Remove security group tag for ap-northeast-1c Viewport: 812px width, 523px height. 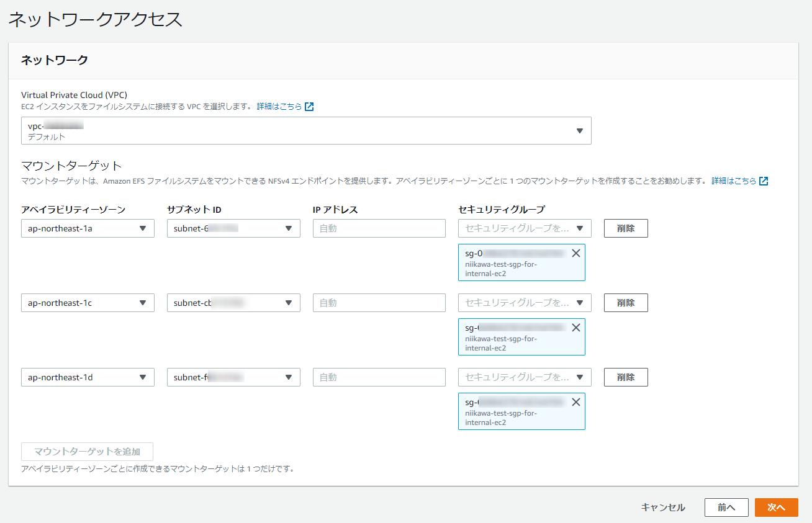click(576, 328)
